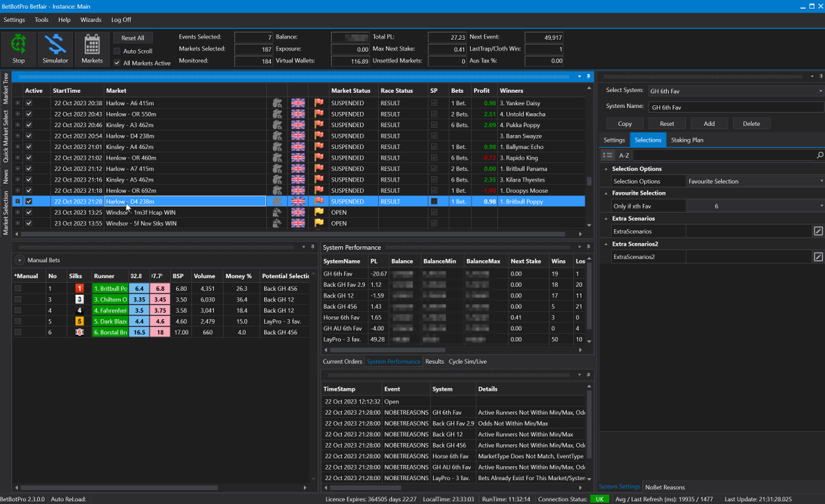
Task: Click the Log Off menu item
Action: (x=121, y=20)
